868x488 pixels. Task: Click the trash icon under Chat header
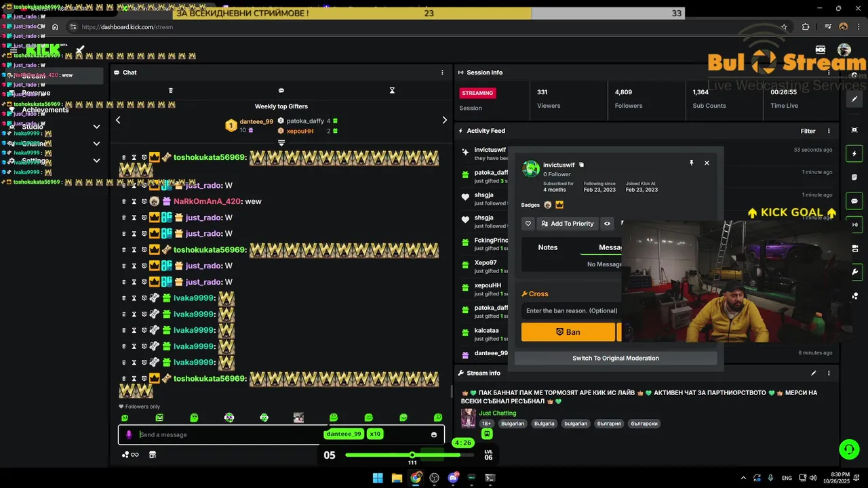click(171, 90)
